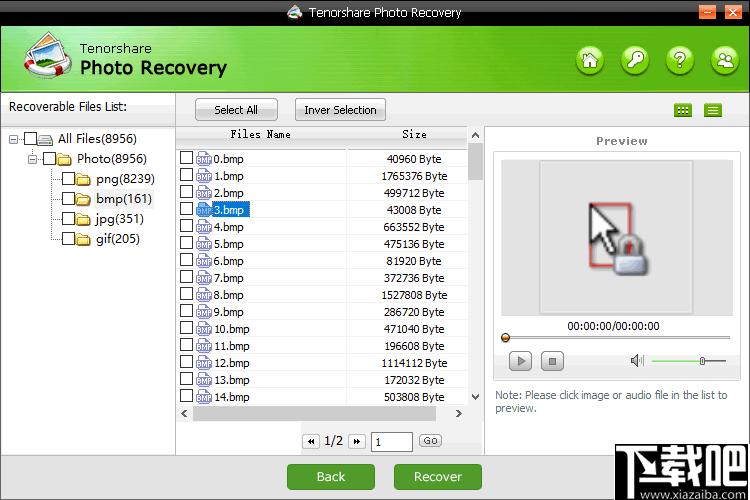Select the 2.bmp file name

[x=229, y=193]
